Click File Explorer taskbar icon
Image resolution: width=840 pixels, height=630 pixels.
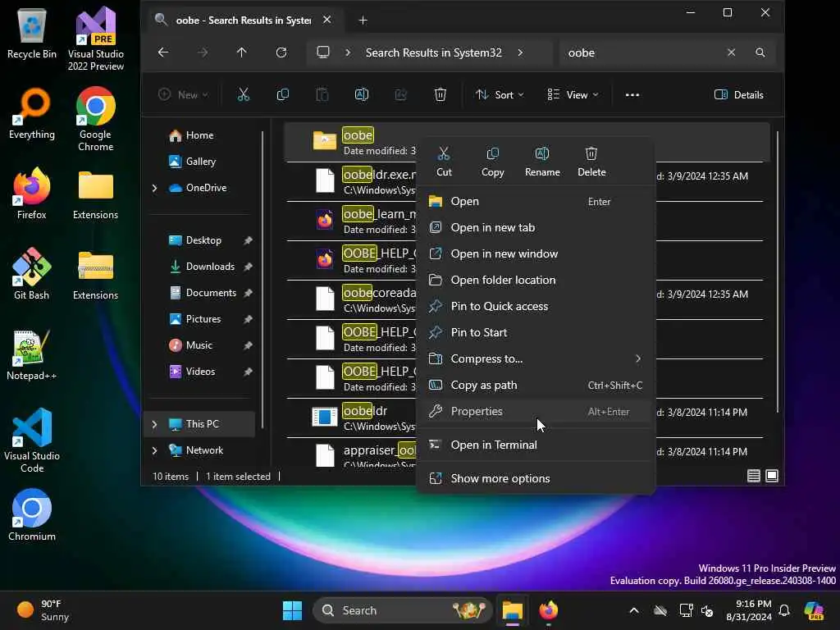click(512, 610)
